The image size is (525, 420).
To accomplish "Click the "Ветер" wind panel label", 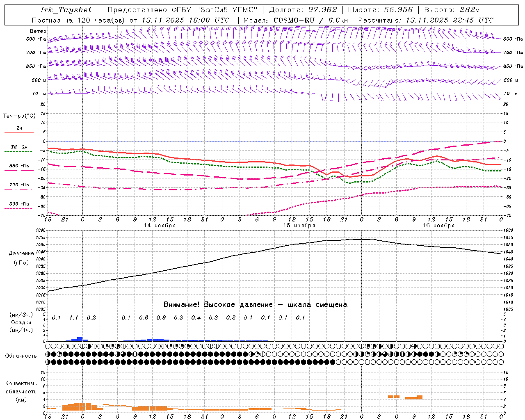I will [x=38, y=31].
